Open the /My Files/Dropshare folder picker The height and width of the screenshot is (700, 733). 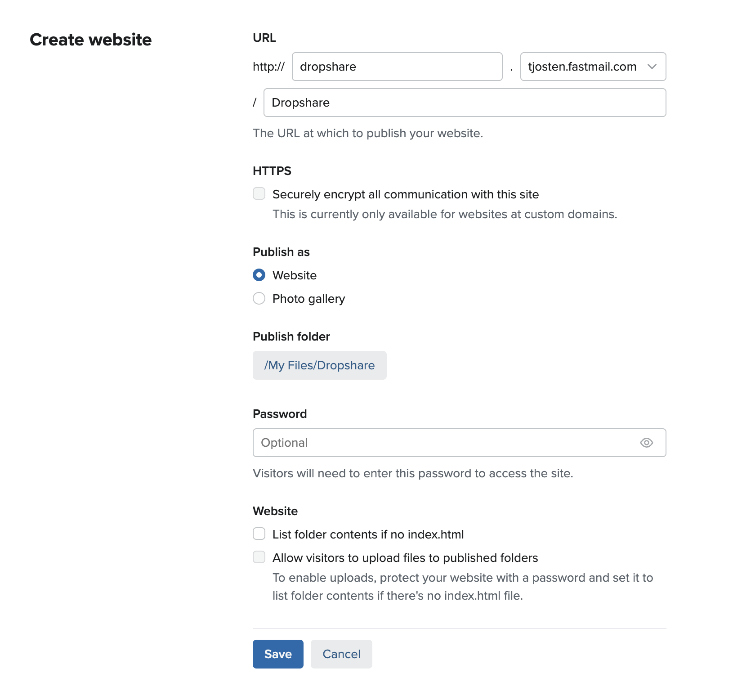(x=319, y=365)
